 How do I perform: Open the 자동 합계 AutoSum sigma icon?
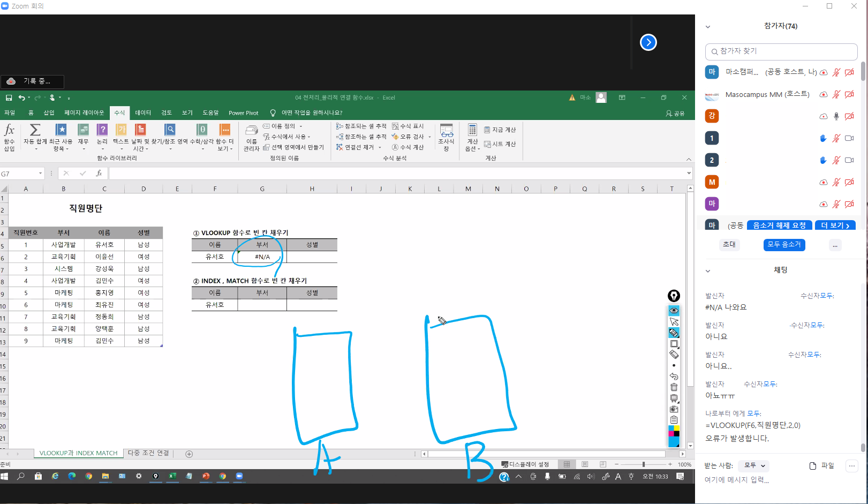coord(35,130)
